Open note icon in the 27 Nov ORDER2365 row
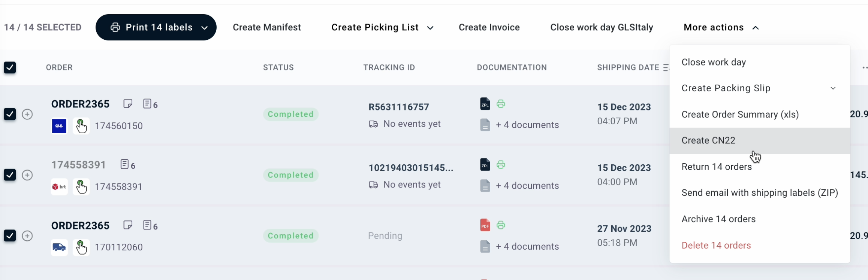868x280 pixels. point(128,225)
